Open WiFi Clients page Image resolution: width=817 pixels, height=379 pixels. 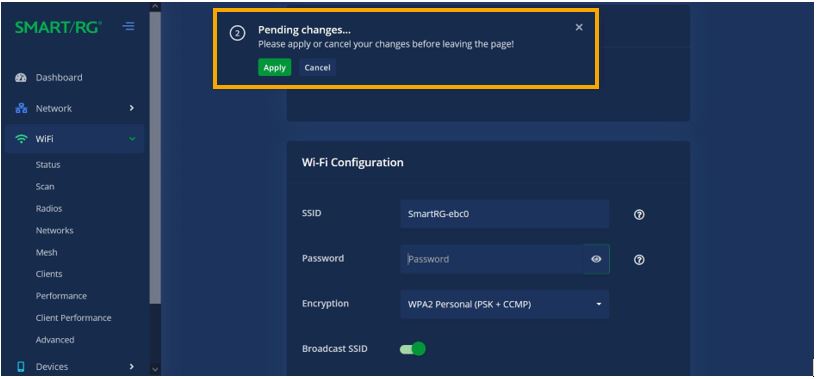49,274
